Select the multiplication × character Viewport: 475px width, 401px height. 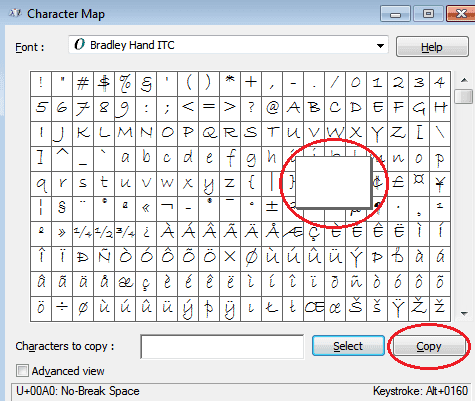tap(230, 258)
